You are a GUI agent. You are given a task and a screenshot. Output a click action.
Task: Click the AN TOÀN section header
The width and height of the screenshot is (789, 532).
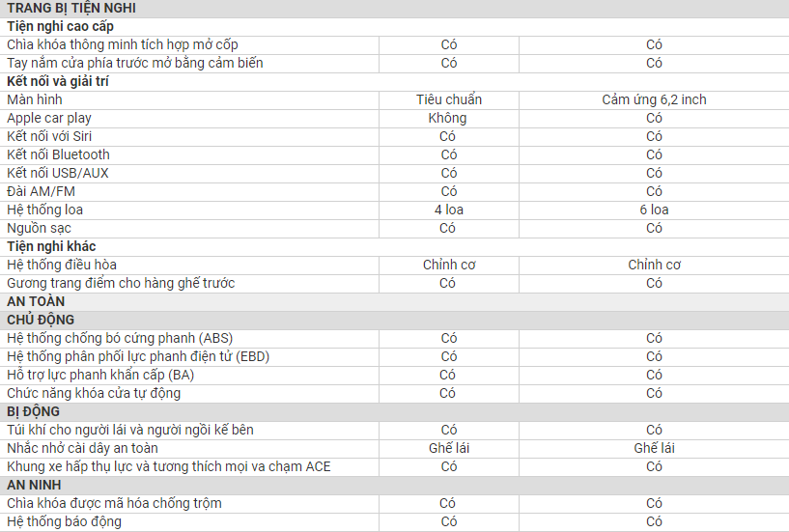click(x=36, y=301)
